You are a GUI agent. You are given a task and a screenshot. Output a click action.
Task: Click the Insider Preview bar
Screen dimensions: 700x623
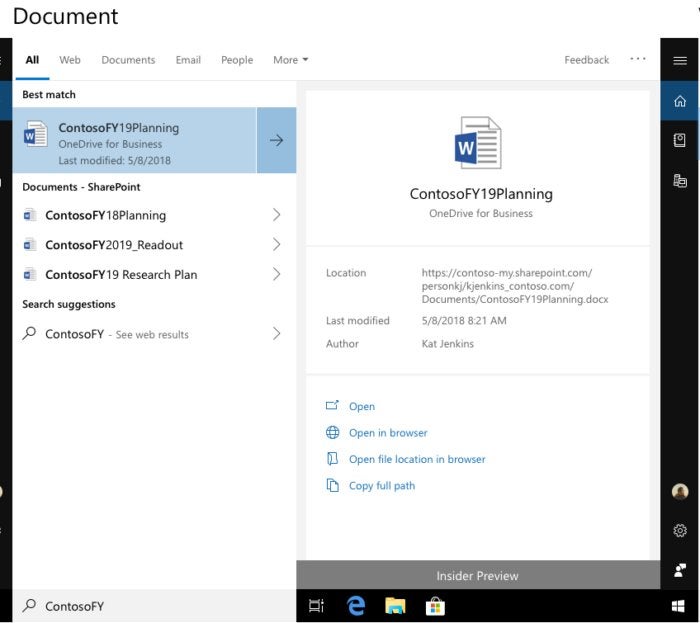478,575
